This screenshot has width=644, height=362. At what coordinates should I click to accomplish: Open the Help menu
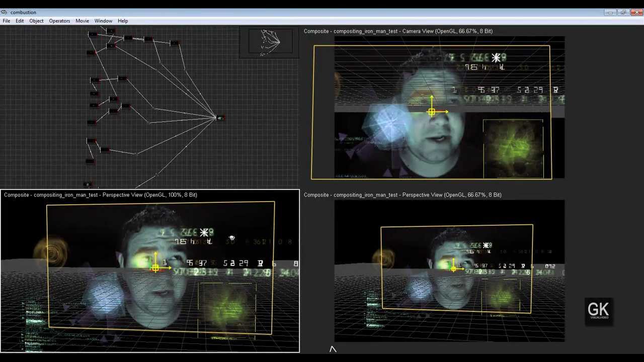pos(123,21)
